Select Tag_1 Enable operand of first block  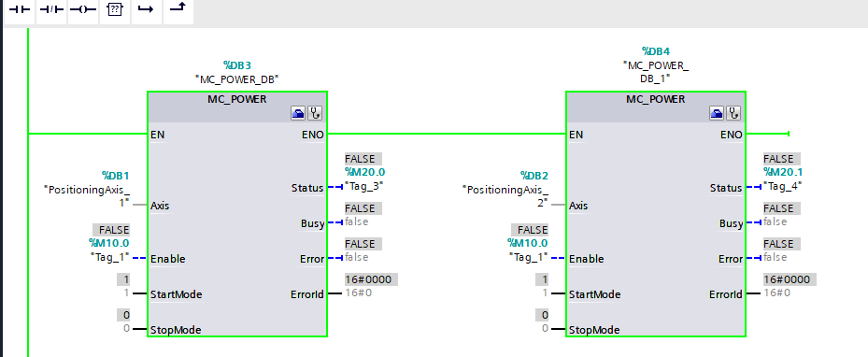pyautogui.click(x=109, y=250)
